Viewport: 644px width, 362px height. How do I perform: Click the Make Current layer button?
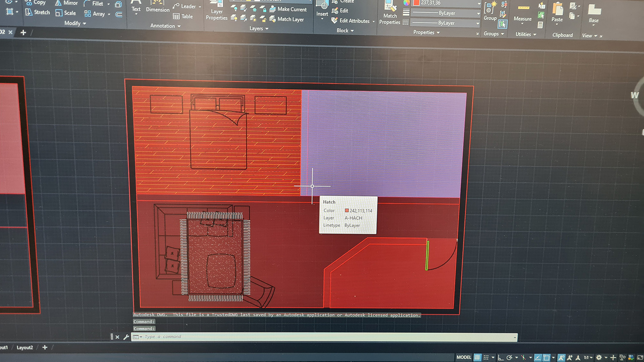point(288,9)
